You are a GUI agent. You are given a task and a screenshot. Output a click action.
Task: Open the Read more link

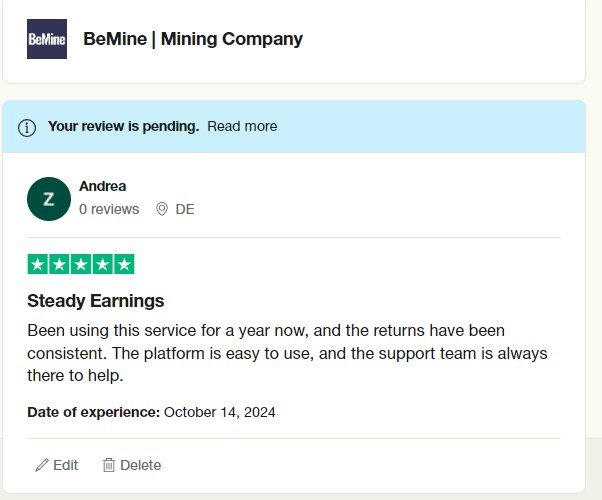pyautogui.click(x=242, y=126)
